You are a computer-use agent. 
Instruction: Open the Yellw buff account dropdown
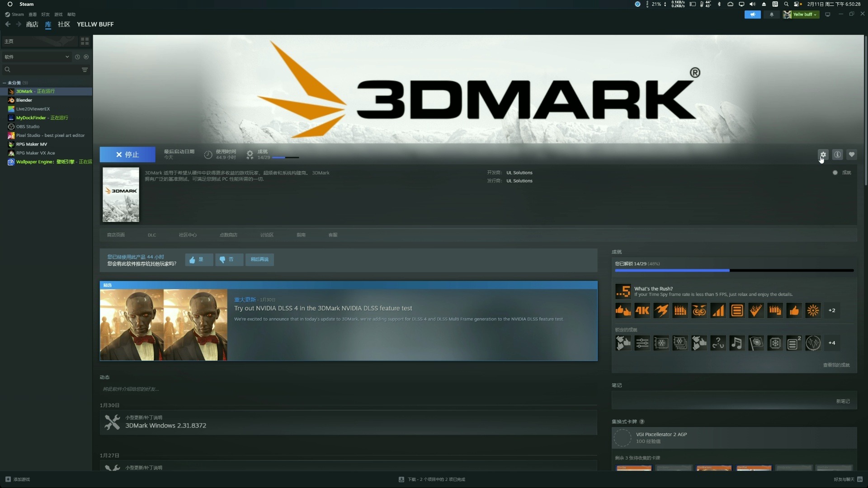click(802, 14)
